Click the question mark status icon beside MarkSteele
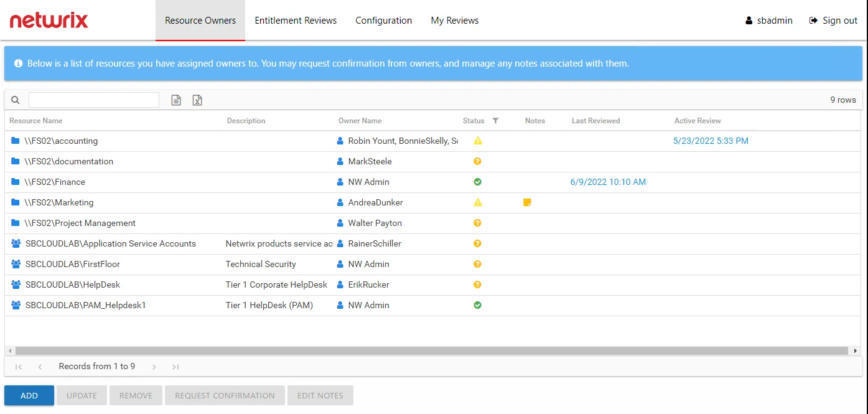 click(477, 161)
